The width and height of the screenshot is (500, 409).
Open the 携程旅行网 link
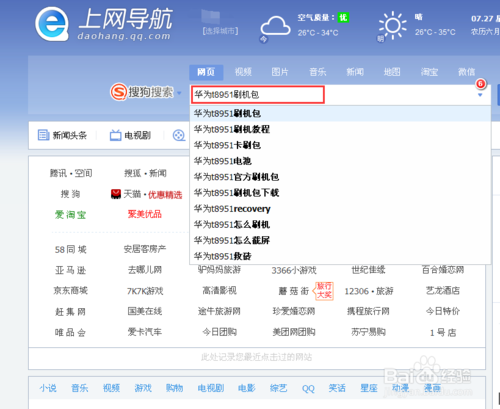(x=368, y=311)
